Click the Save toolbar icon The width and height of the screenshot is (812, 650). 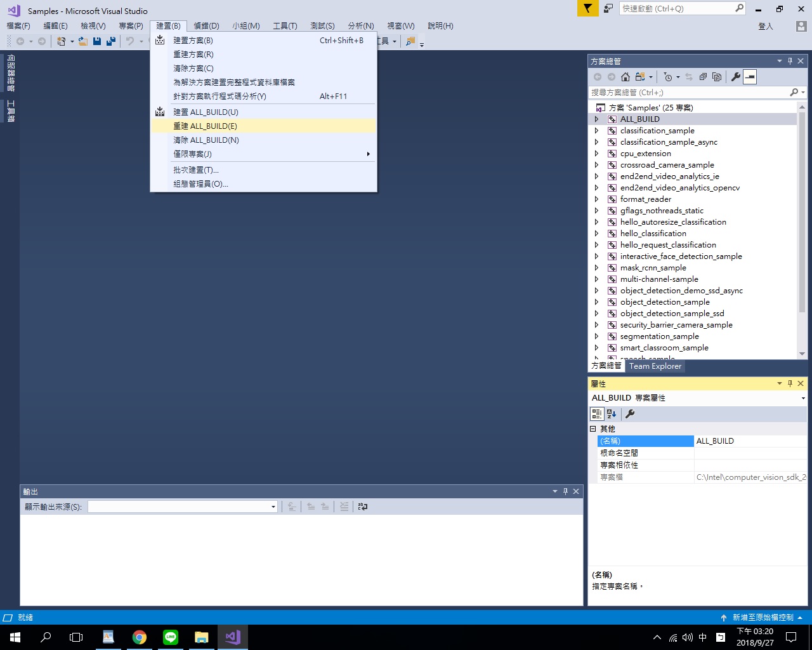click(x=97, y=41)
